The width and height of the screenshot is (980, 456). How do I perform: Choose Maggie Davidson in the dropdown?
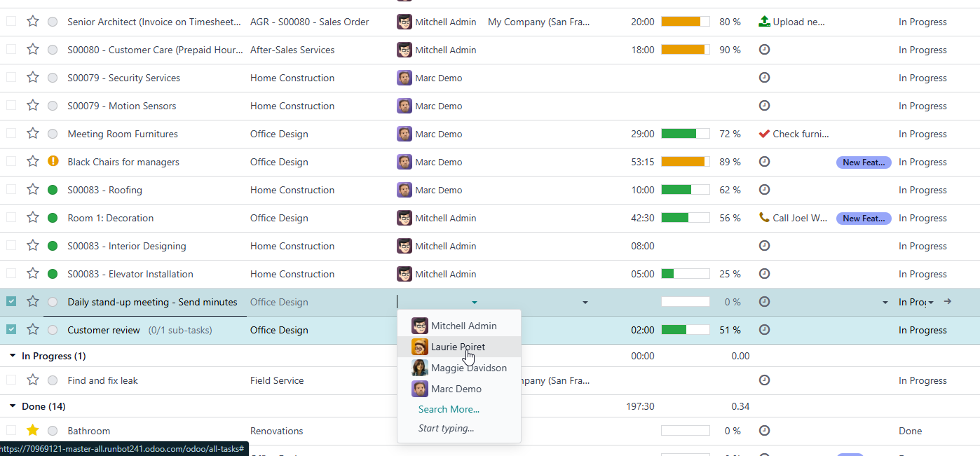tap(468, 368)
